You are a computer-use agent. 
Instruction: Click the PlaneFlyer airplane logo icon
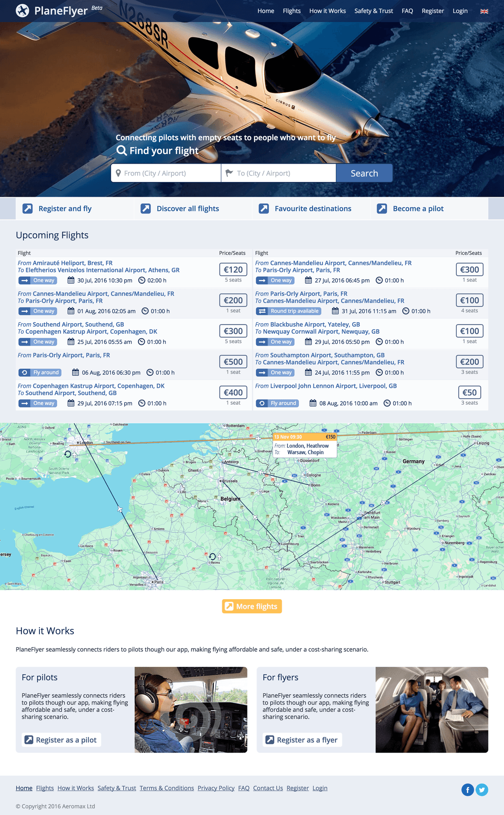(x=22, y=11)
